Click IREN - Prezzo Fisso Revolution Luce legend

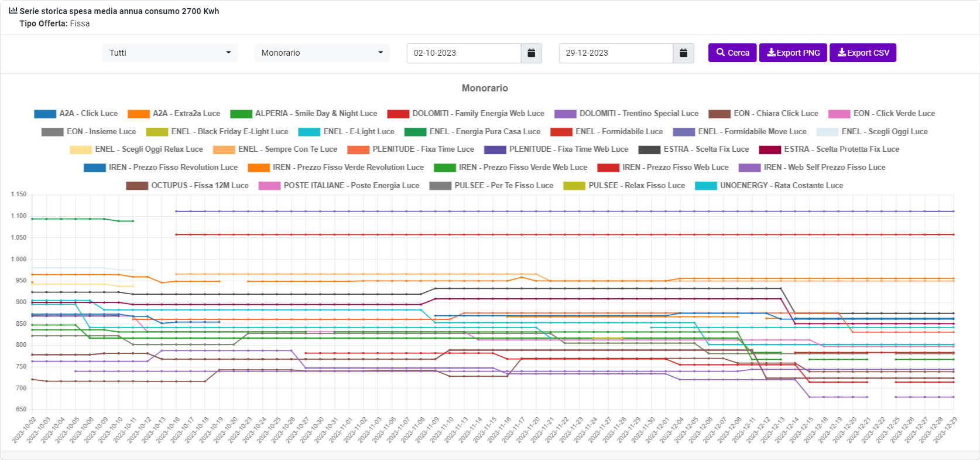[161, 168]
